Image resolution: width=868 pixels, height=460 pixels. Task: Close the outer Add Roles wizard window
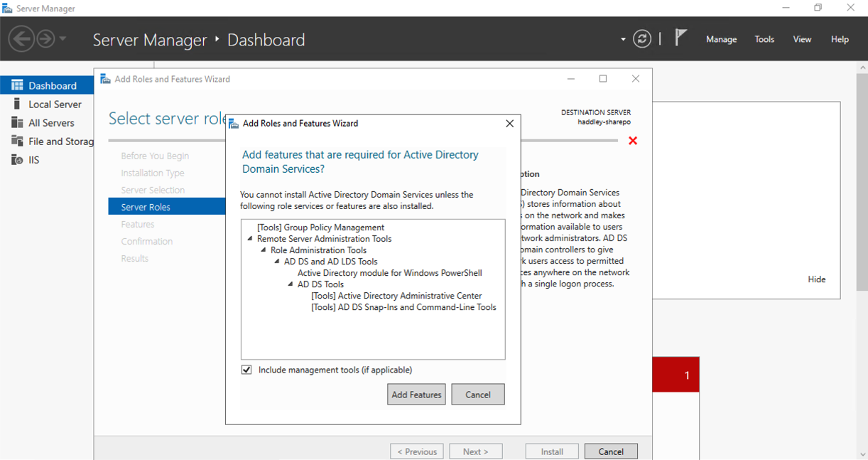click(x=636, y=79)
